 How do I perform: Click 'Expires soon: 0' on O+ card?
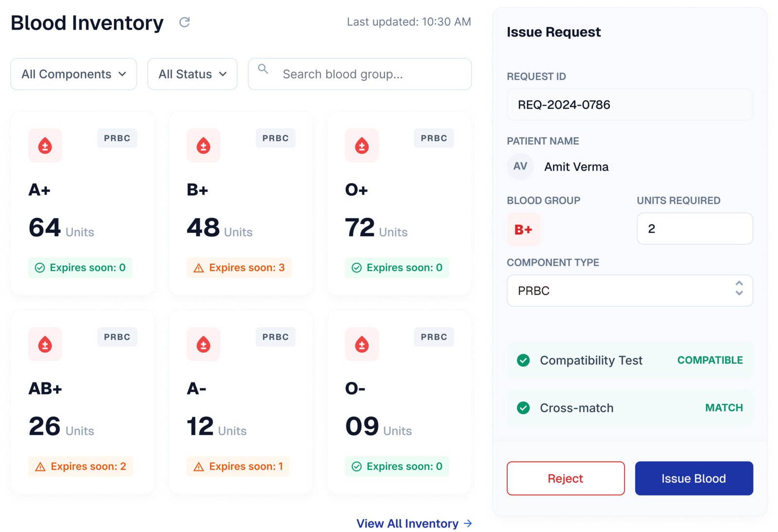point(397,268)
